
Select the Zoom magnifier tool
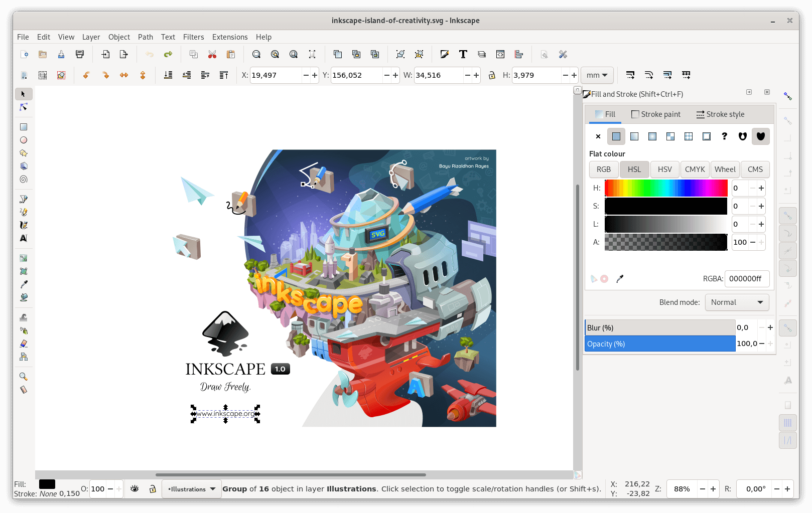tap(23, 377)
